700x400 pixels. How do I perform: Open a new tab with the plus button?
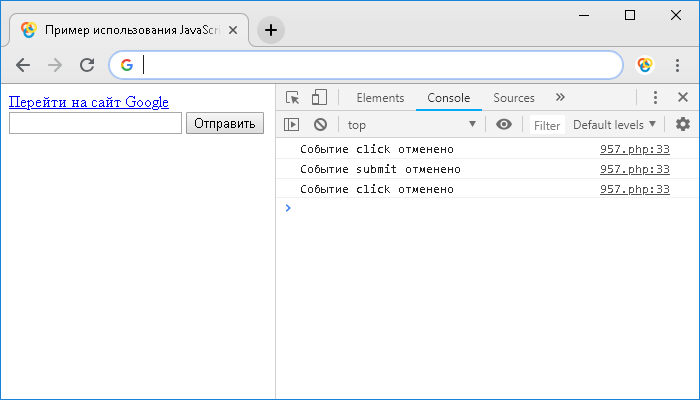[x=271, y=30]
